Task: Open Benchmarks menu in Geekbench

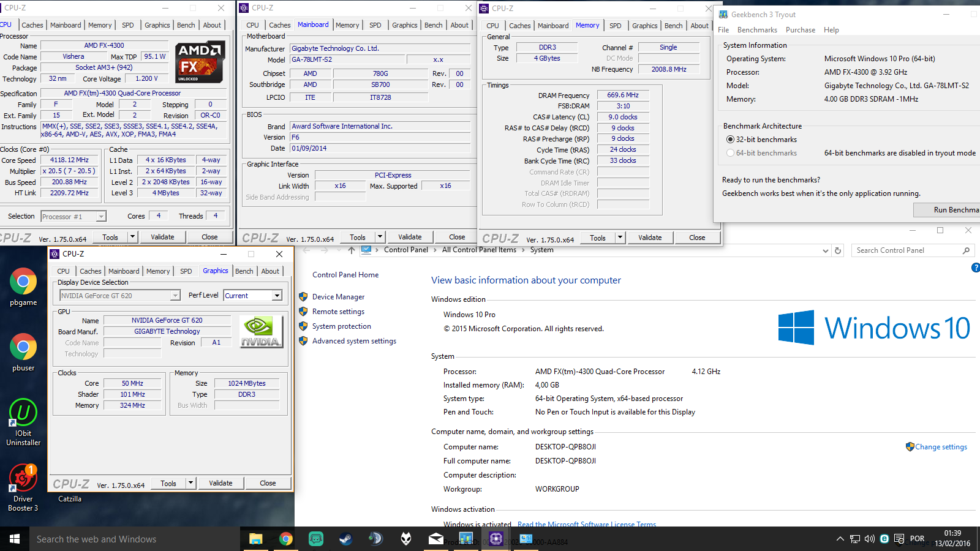Action: 757,30
